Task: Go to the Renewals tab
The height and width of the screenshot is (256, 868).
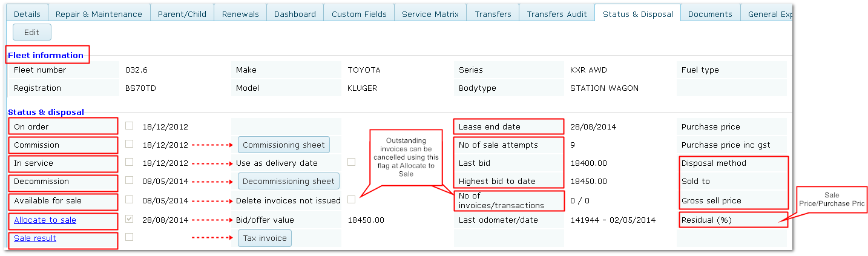Action: coord(240,13)
